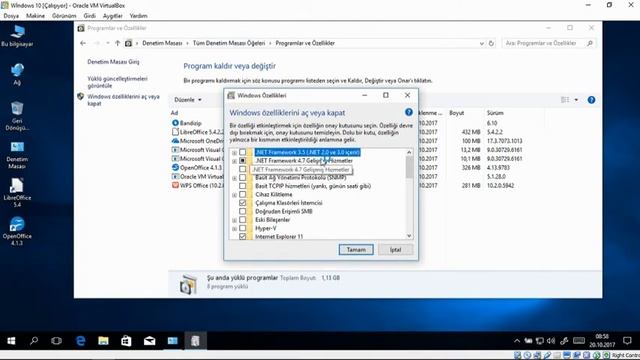
Task: Click Windows özelliklerini aç veya kapat link
Action: tap(123, 100)
